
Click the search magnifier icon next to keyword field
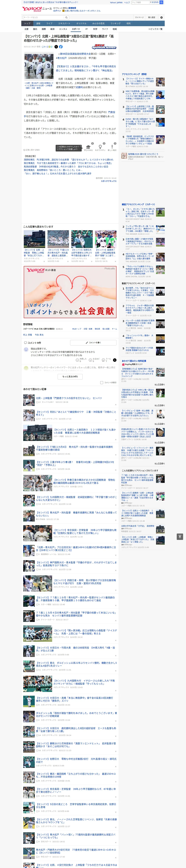(x=66, y=18)
